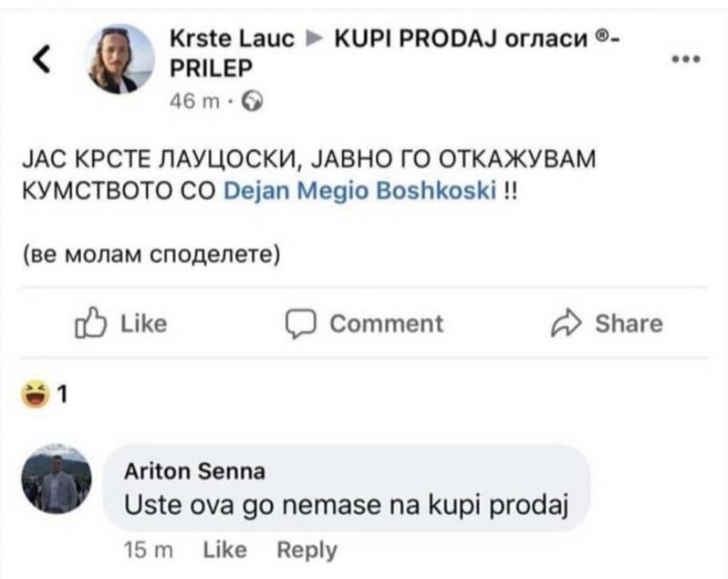728x579 pixels.
Task: Open Krste Lauc's profile name link
Action: click(232, 40)
